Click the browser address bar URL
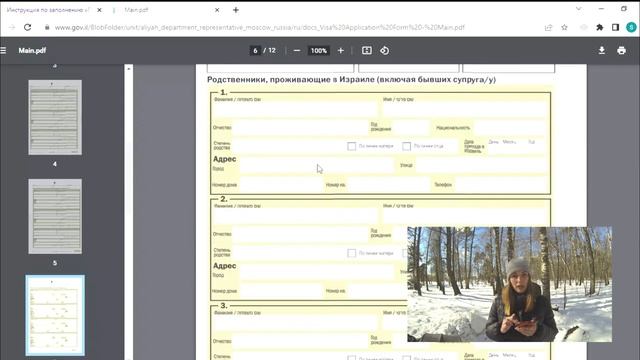Viewport: 640px width, 360px height. coord(260,27)
